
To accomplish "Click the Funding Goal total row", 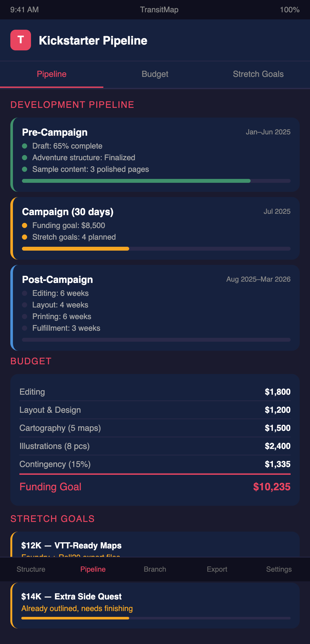I will pos(155,487).
